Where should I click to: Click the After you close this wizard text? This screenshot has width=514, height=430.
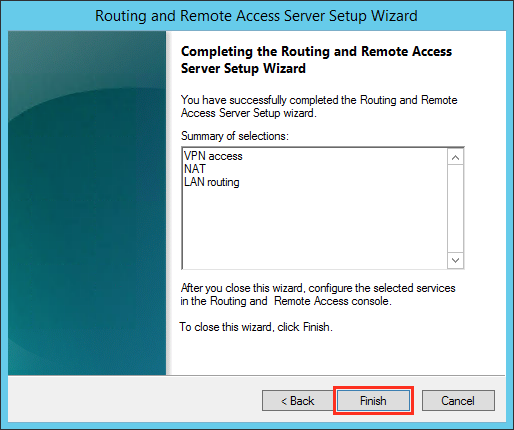pyautogui.click(x=318, y=294)
